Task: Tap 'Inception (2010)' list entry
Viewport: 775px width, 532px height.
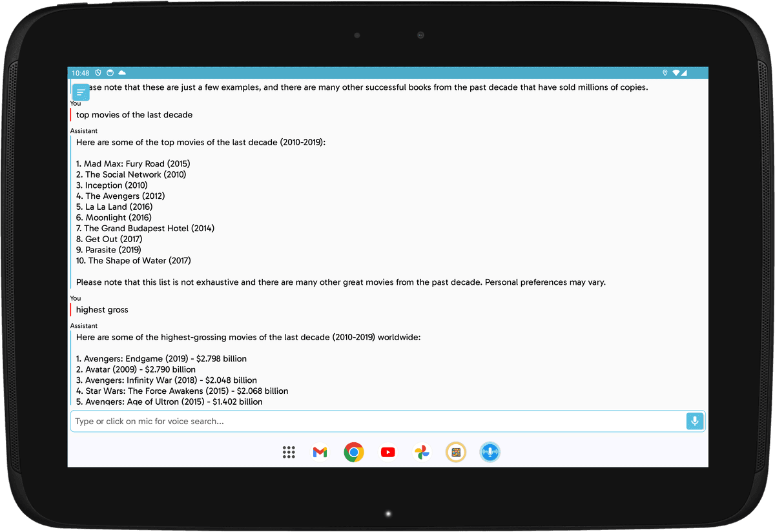Action: pyautogui.click(x=112, y=185)
